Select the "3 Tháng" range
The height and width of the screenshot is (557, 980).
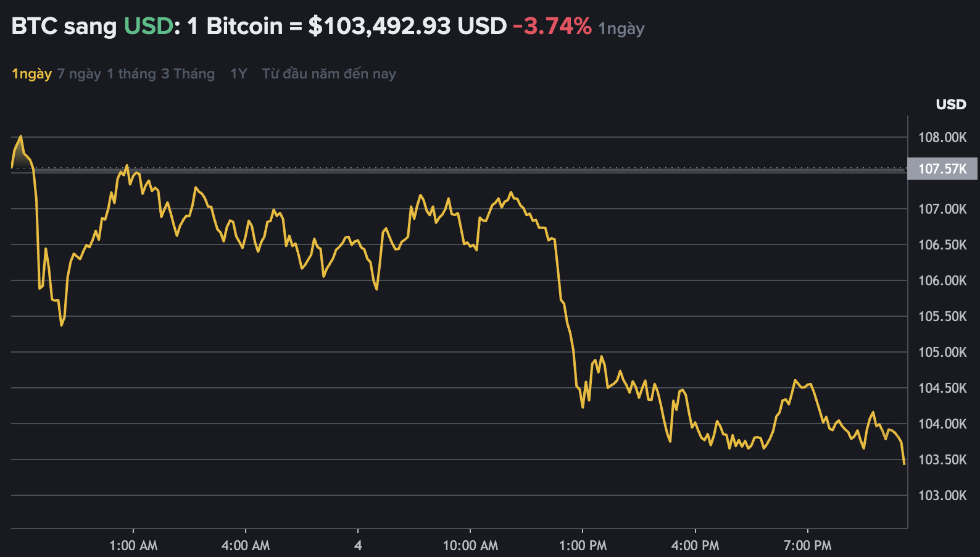(186, 73)
